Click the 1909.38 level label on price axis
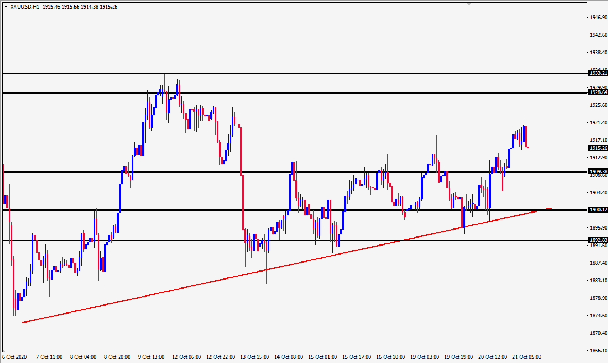This screenshot has width=608, height=364. (x=598, y=171)
